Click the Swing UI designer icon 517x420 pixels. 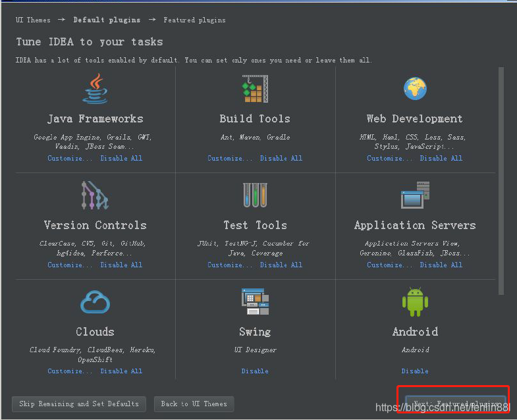tap(255, 302)
